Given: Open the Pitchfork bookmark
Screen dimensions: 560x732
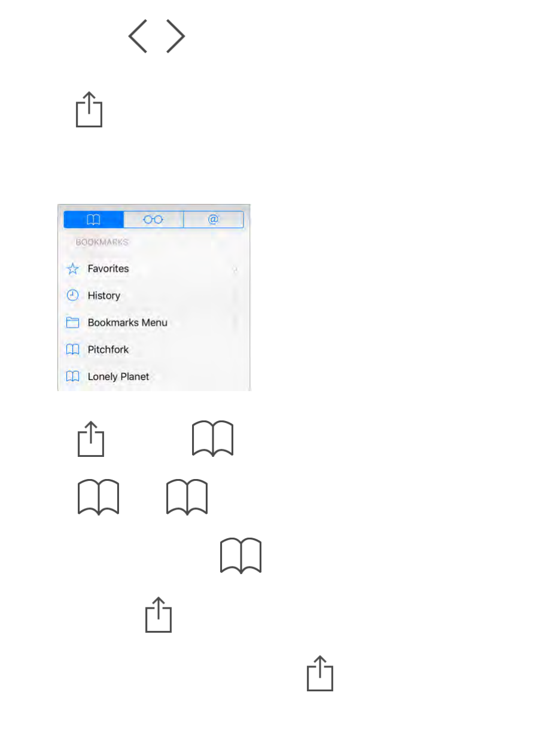Looking at the screenshot, I should point(154,350).
